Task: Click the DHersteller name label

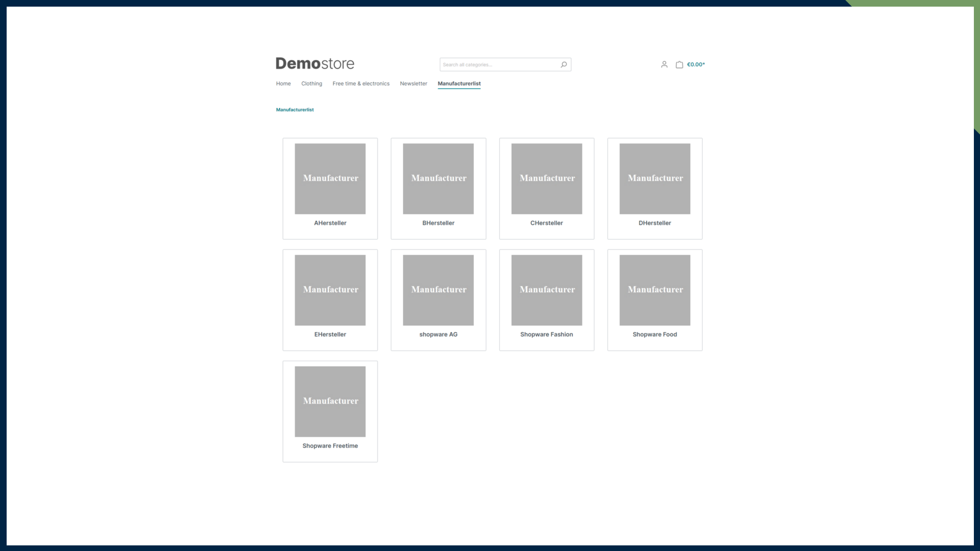Action: [x=655, y=223]
